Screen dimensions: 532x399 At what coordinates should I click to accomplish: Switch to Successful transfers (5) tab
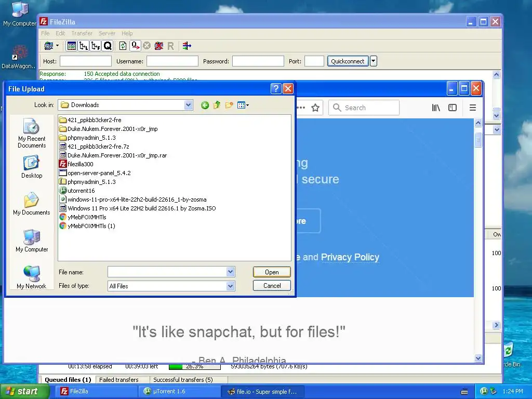[183, 380]
